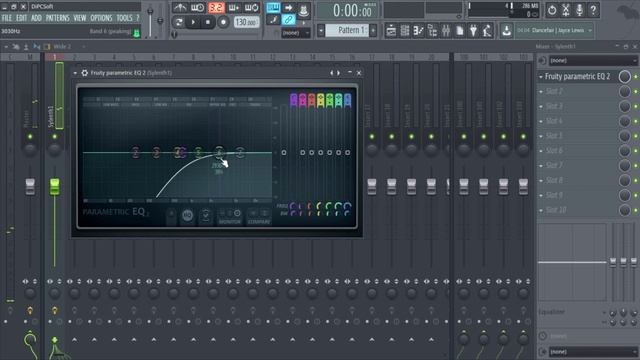Toggle typing keyboard to piano icon
The height and width of the screenshot is (360, 640).
coord(273,8)
